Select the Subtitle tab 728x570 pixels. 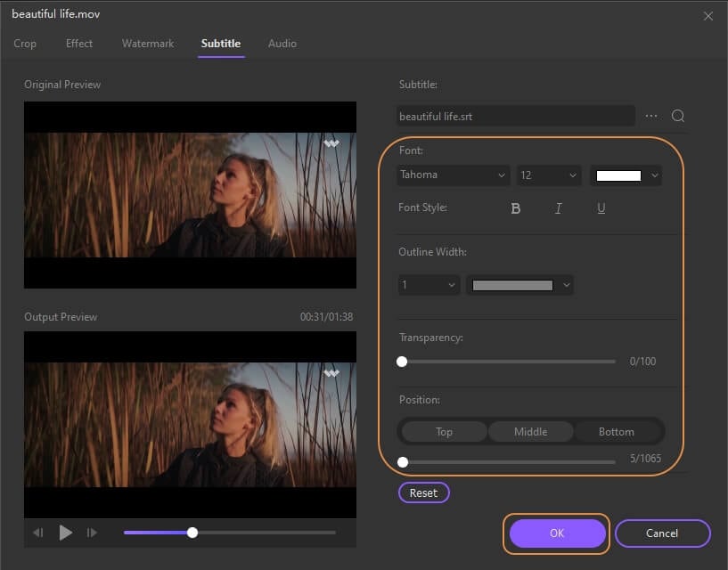(x=221, y=44)
